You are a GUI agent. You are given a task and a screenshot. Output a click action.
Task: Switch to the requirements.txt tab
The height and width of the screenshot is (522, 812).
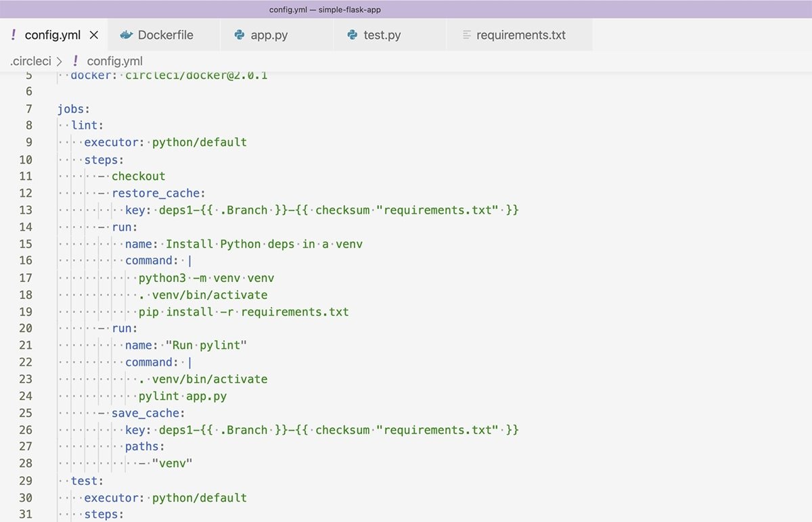tap(520, 35)
